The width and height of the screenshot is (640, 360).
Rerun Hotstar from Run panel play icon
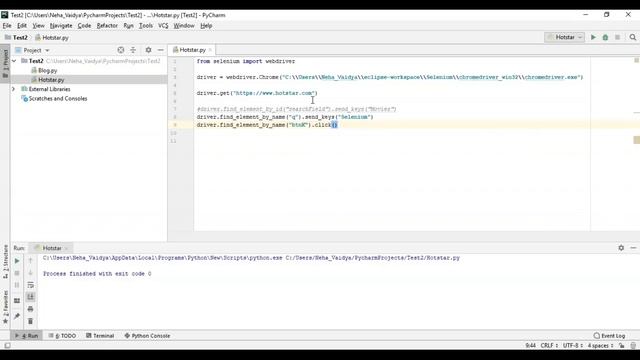pyautogui.click(x=17, y=261)
